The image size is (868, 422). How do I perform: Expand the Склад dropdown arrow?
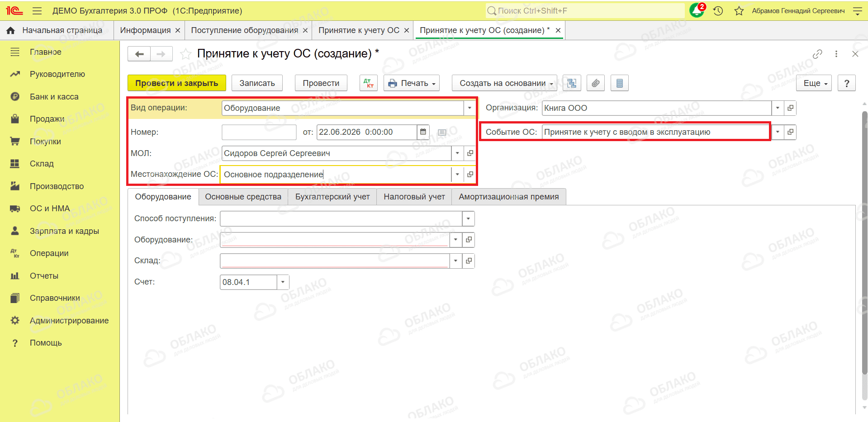pyautogui.click(x=456, y=261)
